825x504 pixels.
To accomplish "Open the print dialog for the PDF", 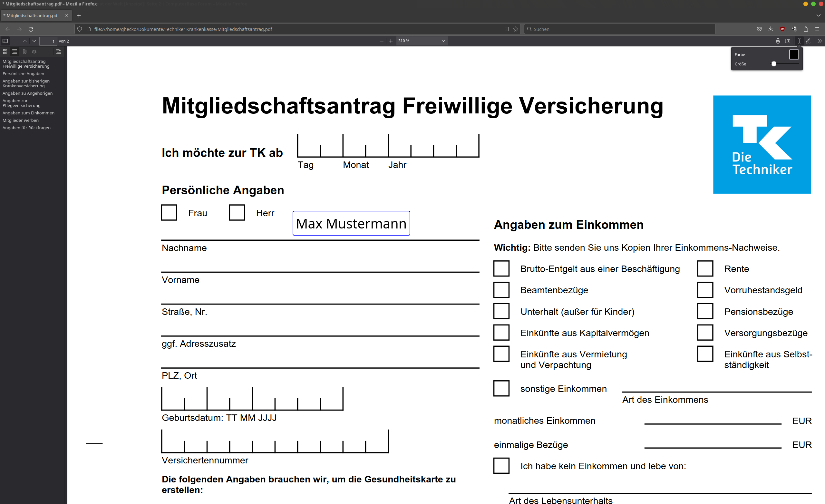I will (x=778, y=41).
